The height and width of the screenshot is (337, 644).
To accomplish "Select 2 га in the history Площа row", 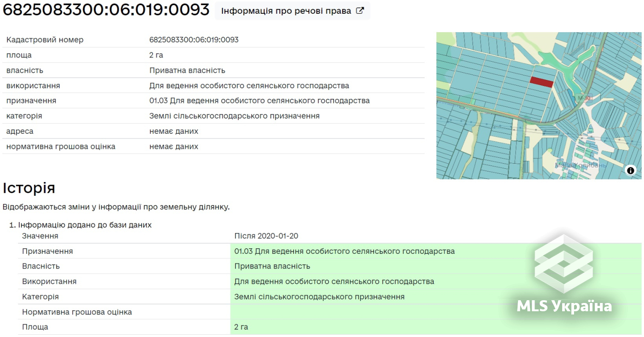I will click(241, 327).
